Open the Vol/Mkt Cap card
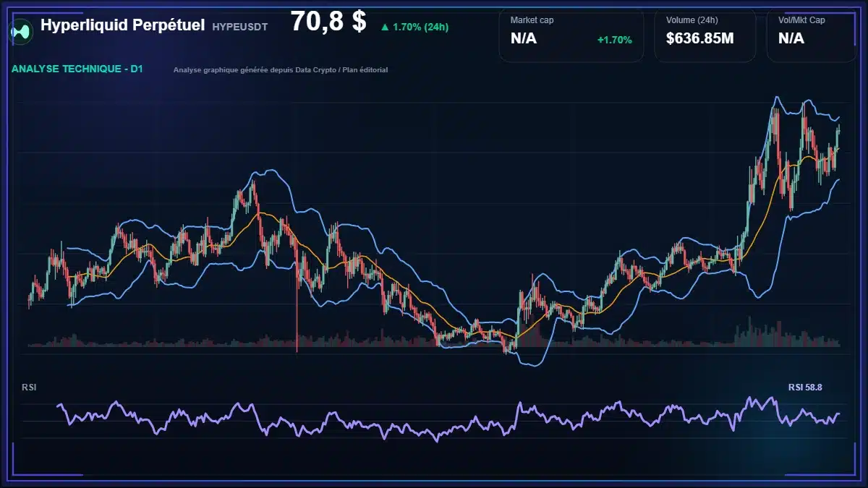 point(812,35)
